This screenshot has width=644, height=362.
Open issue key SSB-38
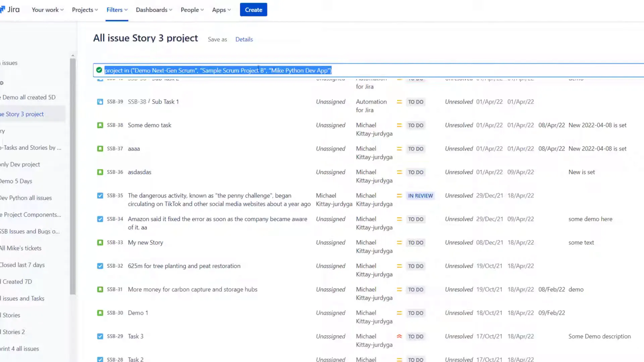pyautogui.click(x=115, y=125)
